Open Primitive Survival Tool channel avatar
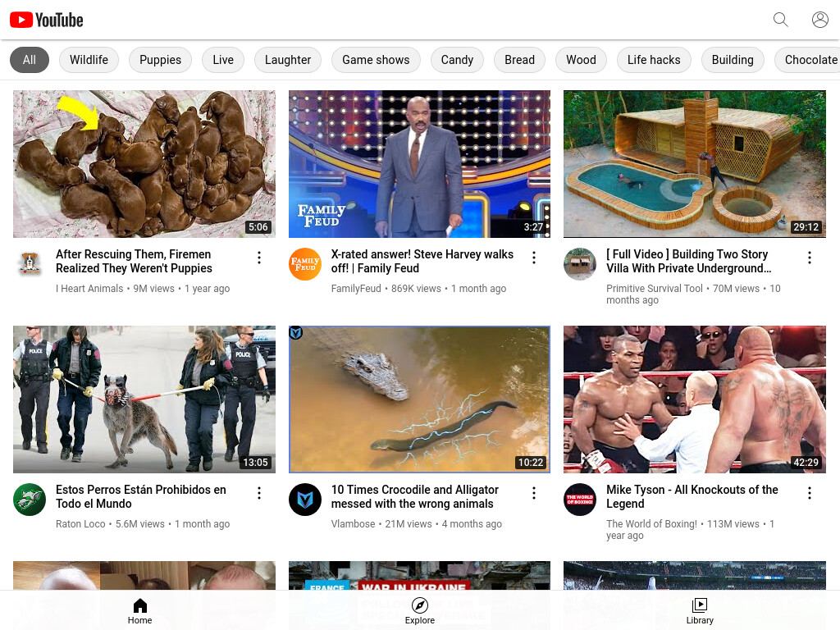 click(580, 263)
